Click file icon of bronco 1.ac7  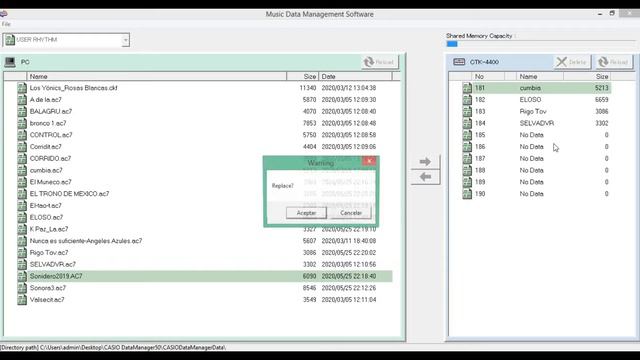[x=22, y=123]
